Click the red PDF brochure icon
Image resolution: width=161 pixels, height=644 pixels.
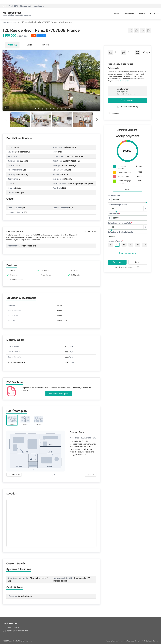11,391
